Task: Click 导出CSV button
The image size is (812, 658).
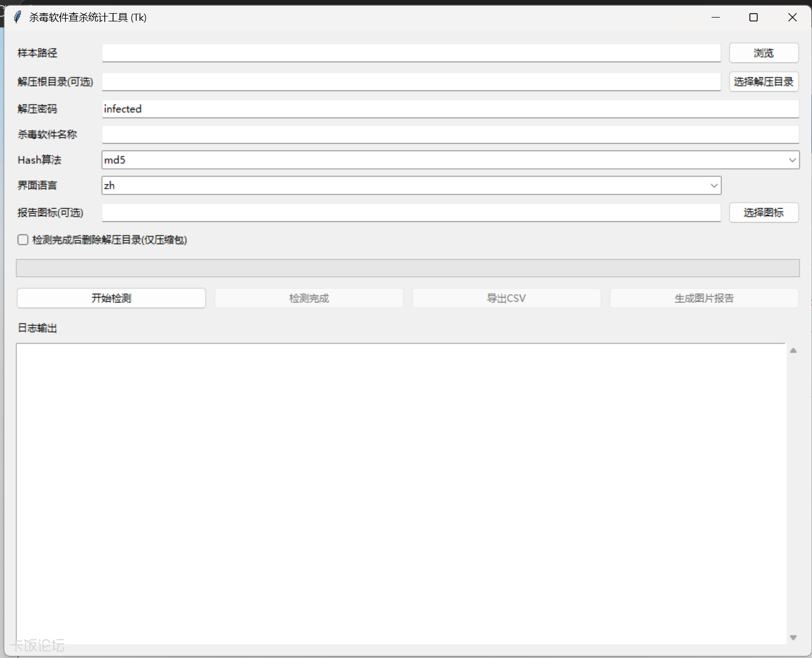Action: 506,298
